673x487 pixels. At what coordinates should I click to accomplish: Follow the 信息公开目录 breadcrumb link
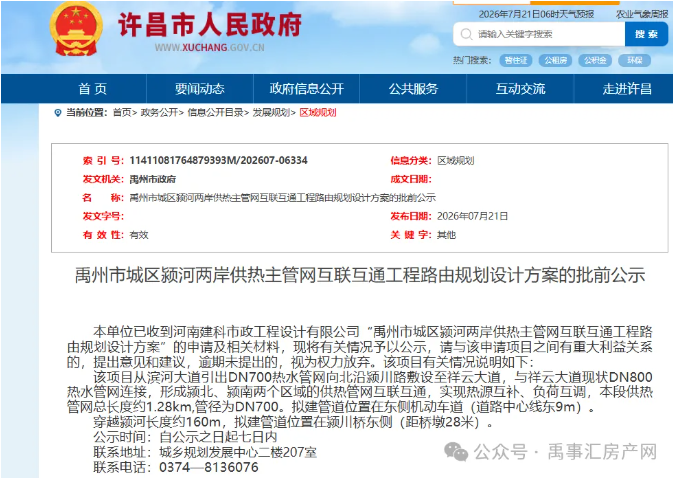coord(215,113)
